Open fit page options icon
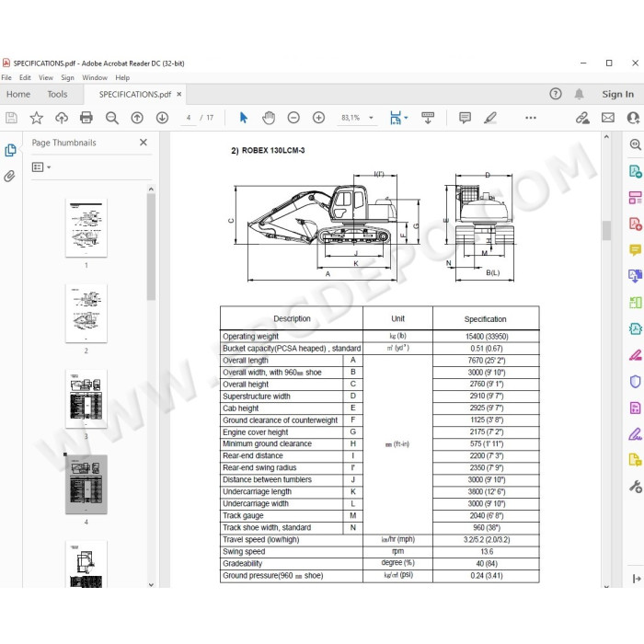644x644 pixels. click(x=395, y=118)
